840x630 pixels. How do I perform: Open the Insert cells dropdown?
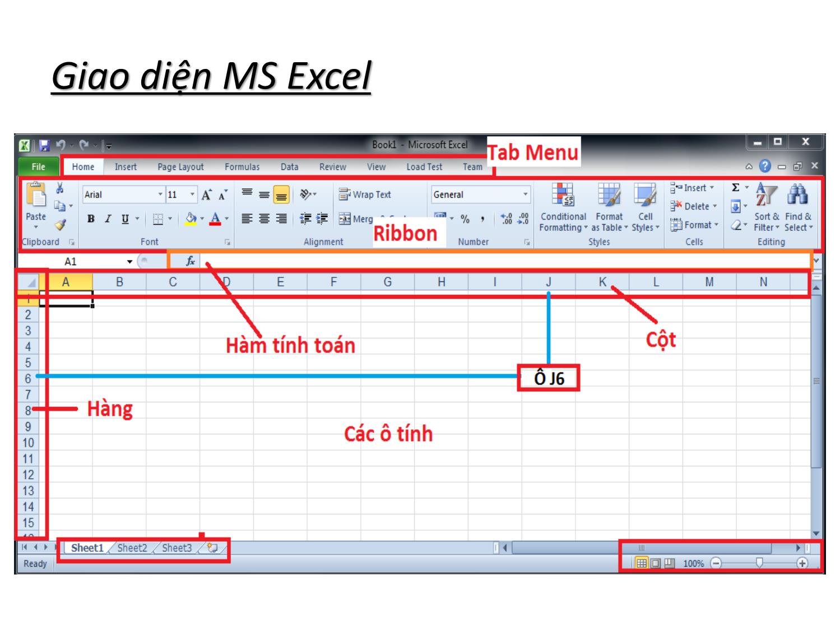pos(693,188)
